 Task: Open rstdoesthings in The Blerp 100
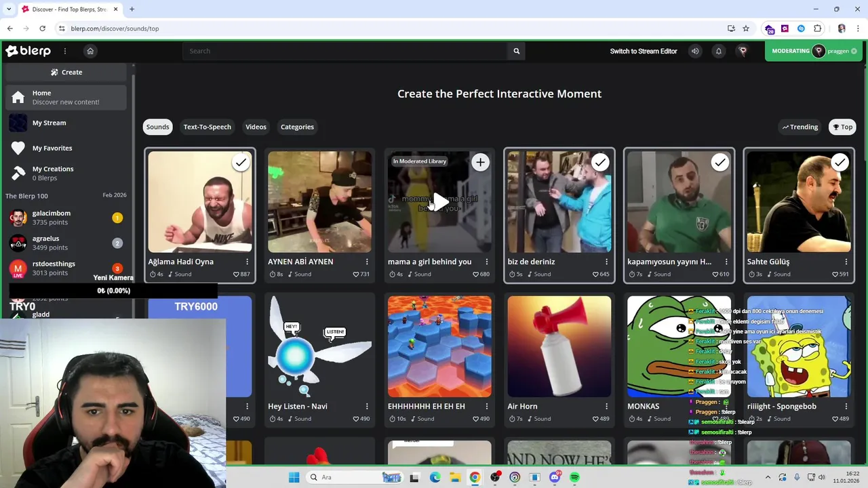pos(66,268)
